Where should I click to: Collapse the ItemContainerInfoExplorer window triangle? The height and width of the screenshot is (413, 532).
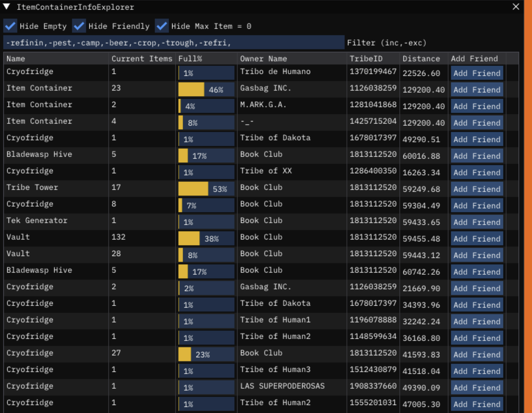click(7, 7)
